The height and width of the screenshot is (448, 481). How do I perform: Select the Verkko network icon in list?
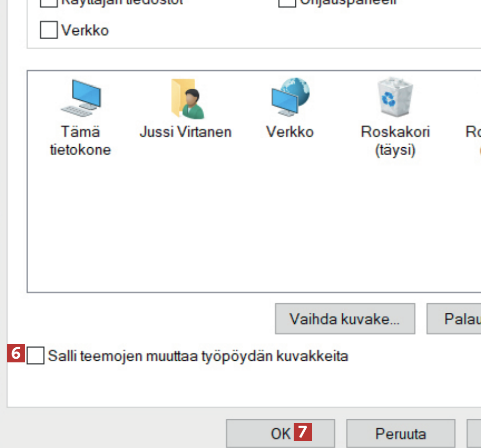click(x=290, y=97)
